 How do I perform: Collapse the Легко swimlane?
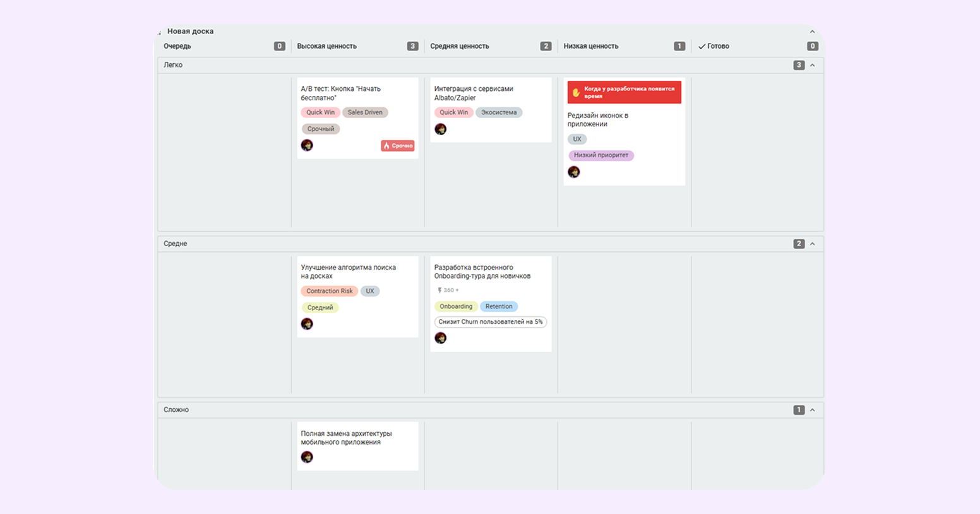coord(813,65)
